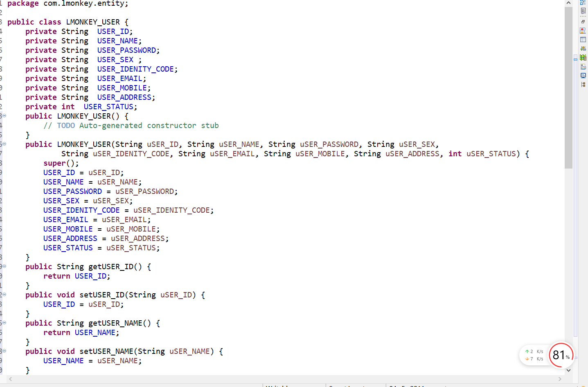588x387 pixels.
Task: Click 'USER_EMAIL = uSER_EMAIL;' assignment line
Action: pyautogui.click(x=97, y=220)
